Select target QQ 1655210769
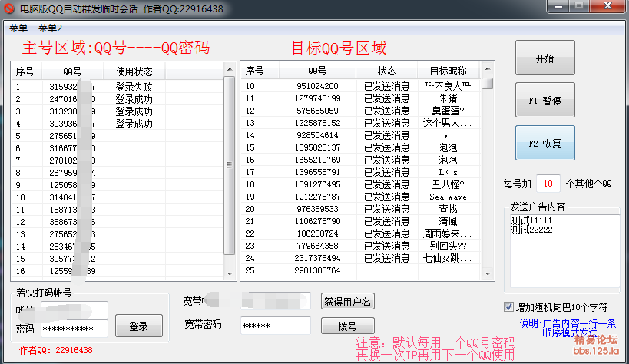Viewport: 629px width, 364px height. pyautogui.click(x=317, y=160)
